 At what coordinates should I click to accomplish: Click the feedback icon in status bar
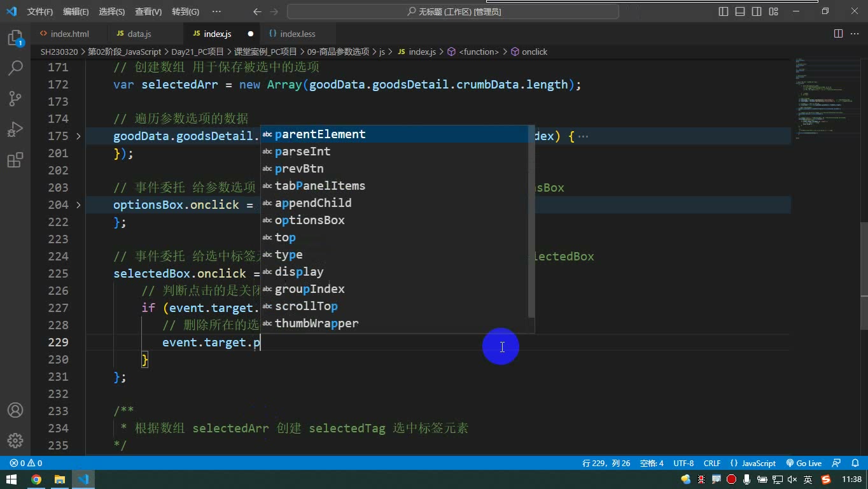pyautogui.click(x=837, y=463)
